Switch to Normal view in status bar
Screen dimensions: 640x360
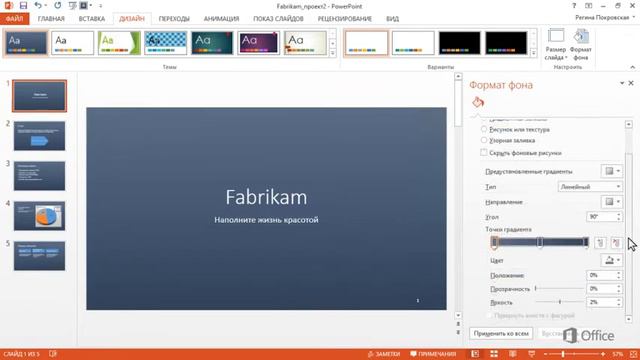click(x=475, y=354)
